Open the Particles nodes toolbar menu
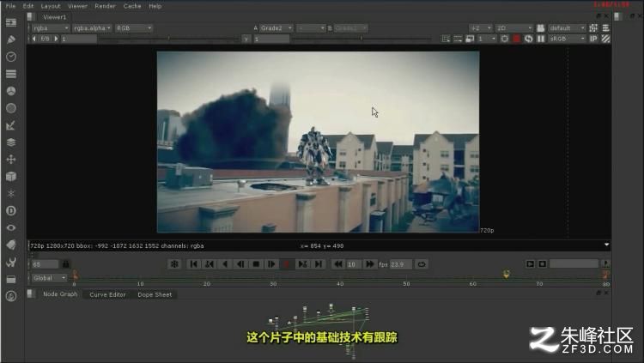 pyautogui.click(x=11, y=193)
